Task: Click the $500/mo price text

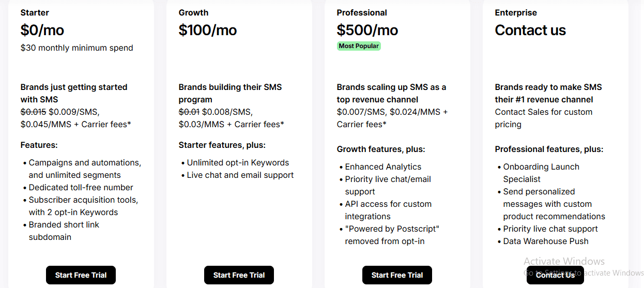Action: pyautogui.click(x=367, y=30)
